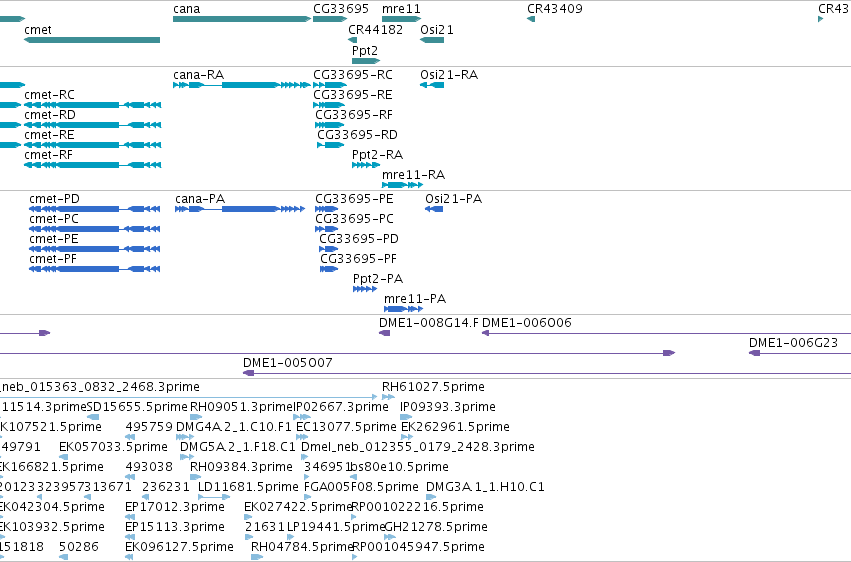Click the mre11-PA protein label

point(415,299)
